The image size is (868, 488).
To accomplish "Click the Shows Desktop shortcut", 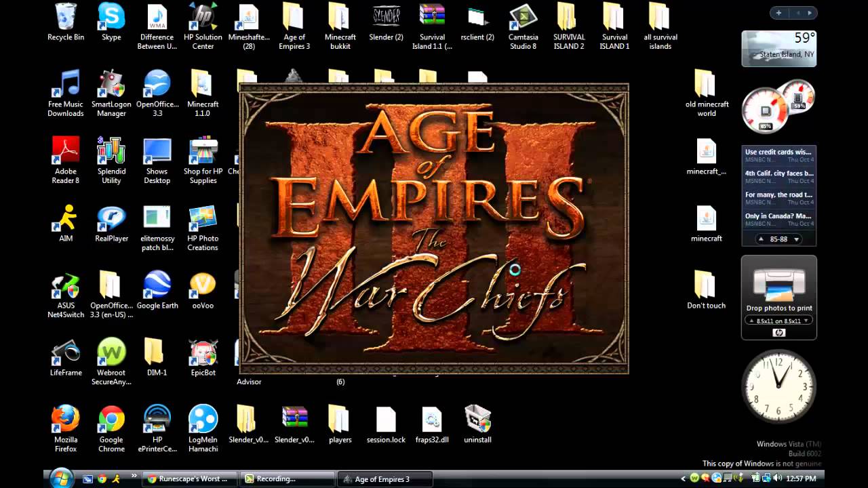I will pos(157,161).
